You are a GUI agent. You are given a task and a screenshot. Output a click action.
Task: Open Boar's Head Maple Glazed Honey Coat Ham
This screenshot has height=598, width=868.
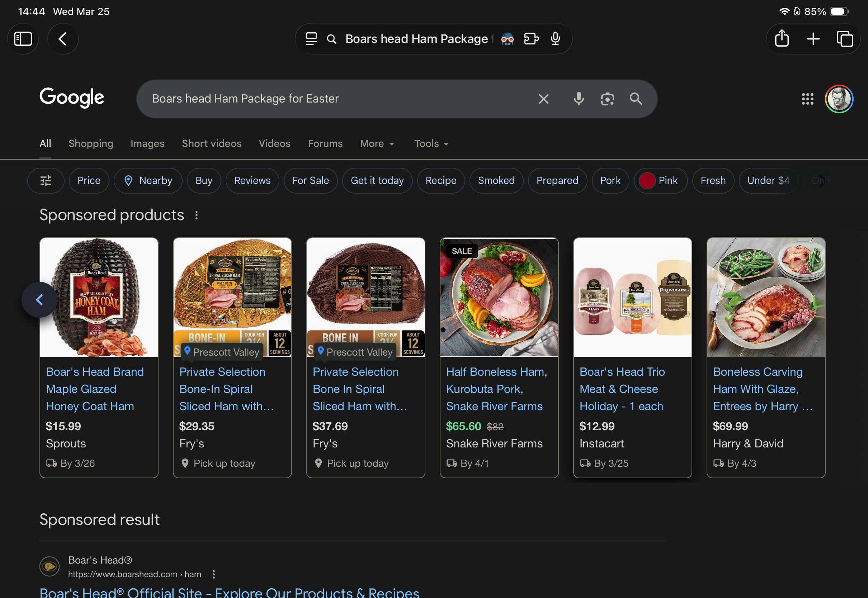pos(95,389)
